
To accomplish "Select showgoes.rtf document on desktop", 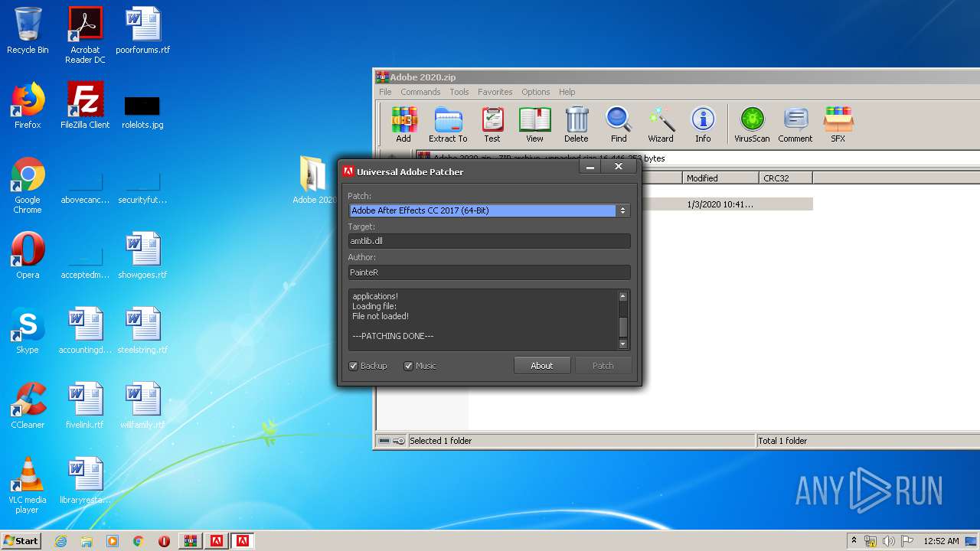I will point(143,256).
